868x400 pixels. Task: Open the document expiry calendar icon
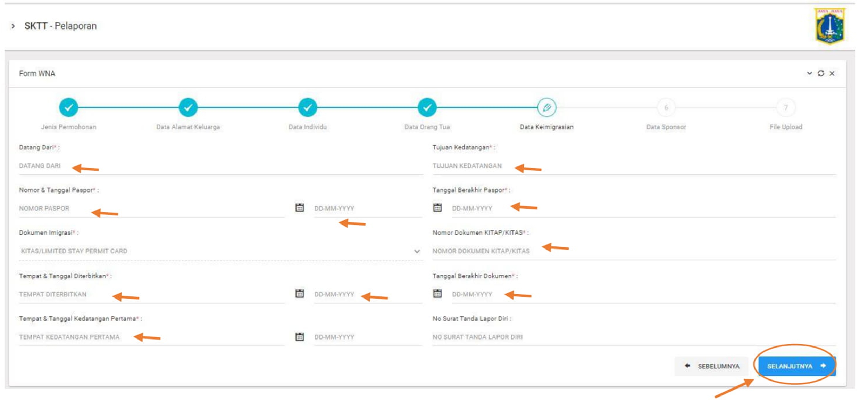[x=437, y=294]
